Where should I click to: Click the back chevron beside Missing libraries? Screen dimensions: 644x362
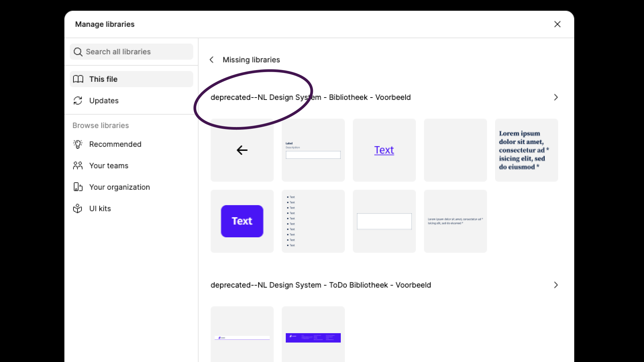click(x=212, y=60)
